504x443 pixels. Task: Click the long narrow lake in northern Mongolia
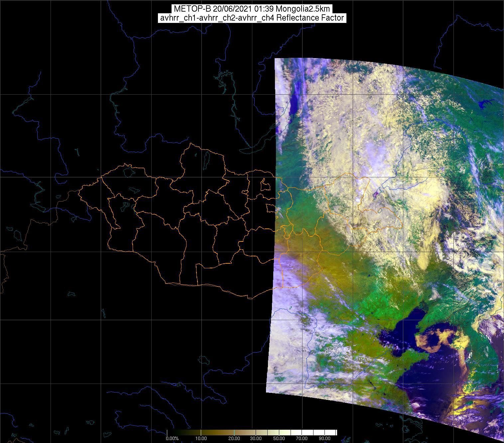[x=206, y=159]
